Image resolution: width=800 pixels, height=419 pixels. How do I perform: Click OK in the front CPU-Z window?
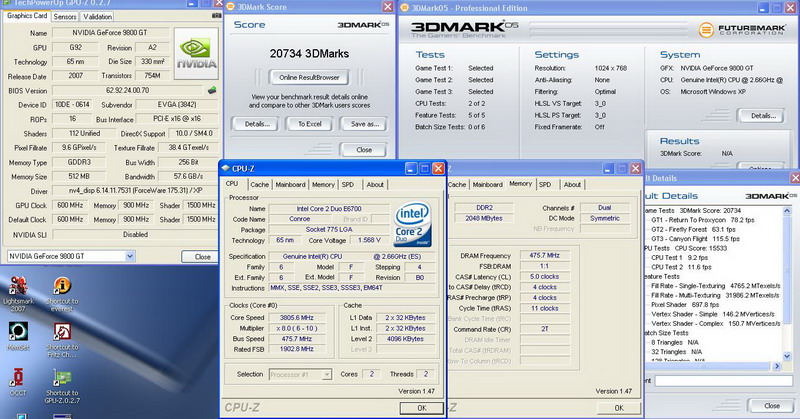pyautogui.click(x=421, y=408)
